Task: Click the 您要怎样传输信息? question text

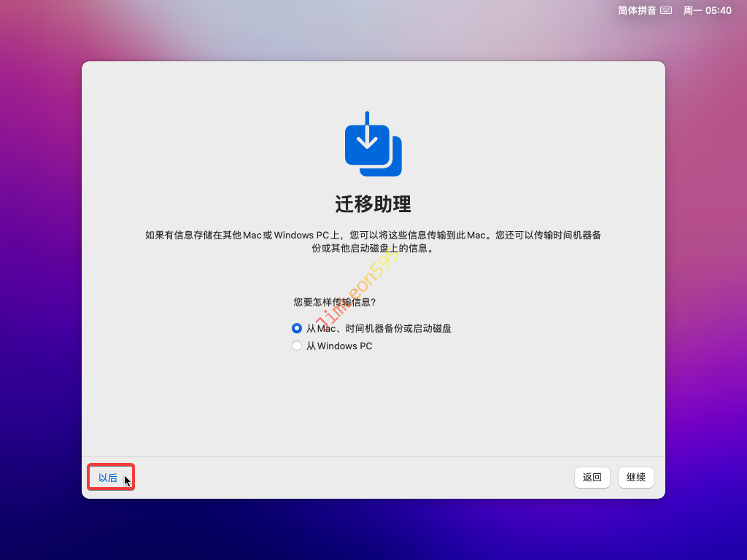Action: (x=334, y=302)
